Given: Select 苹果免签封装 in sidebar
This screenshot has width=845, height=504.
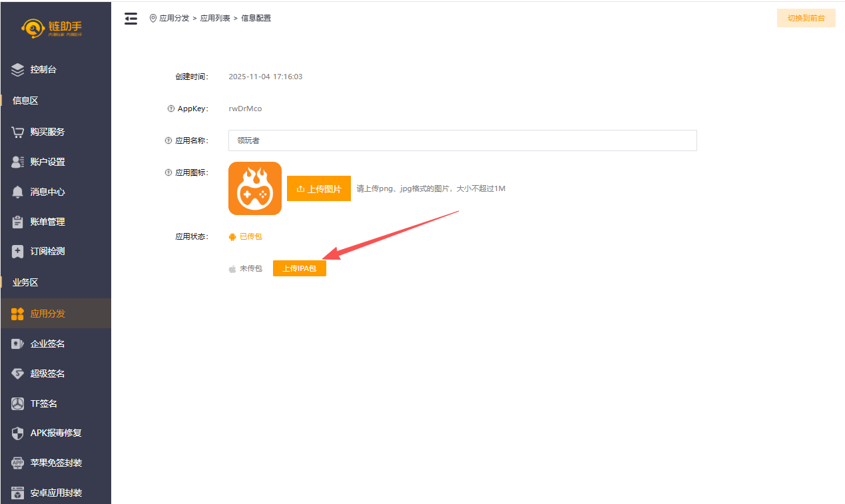Looking at the screenshot, I should [56, 463].
